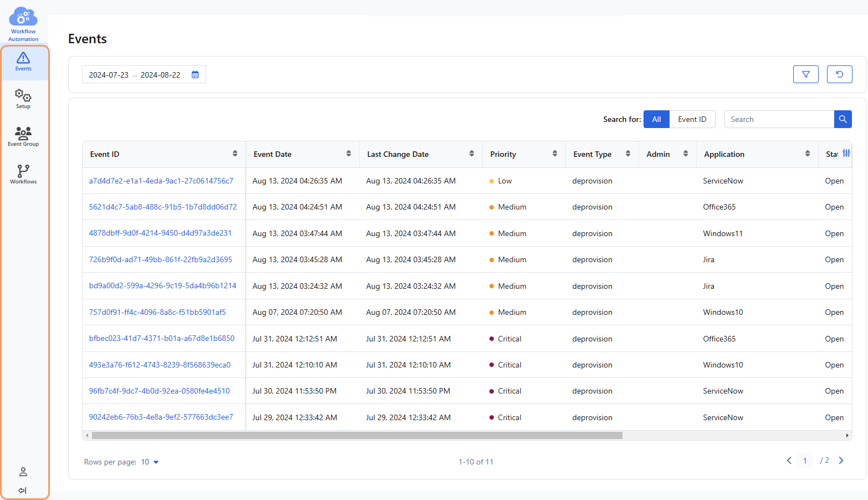The image size is (868, 500).
Task: Switch search mode to Event ID
Action: (692, 119)
